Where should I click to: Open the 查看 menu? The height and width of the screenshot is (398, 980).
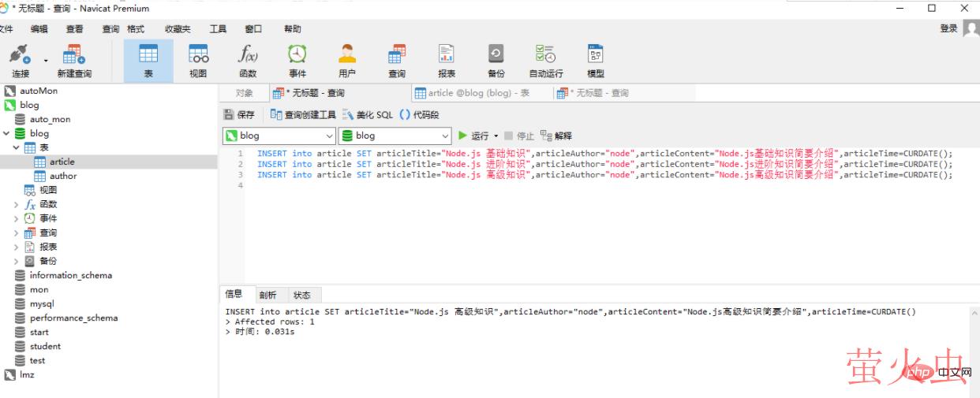[x=74, y=28]
